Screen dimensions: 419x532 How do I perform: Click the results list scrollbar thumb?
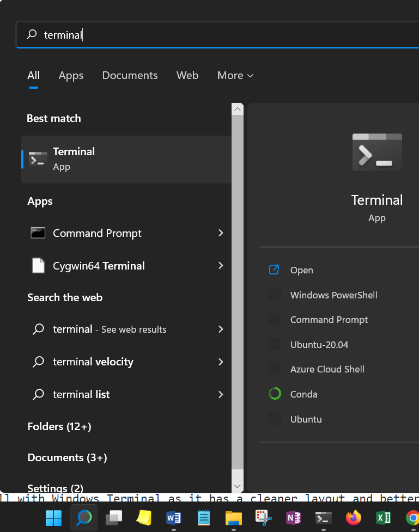(238, 292)
